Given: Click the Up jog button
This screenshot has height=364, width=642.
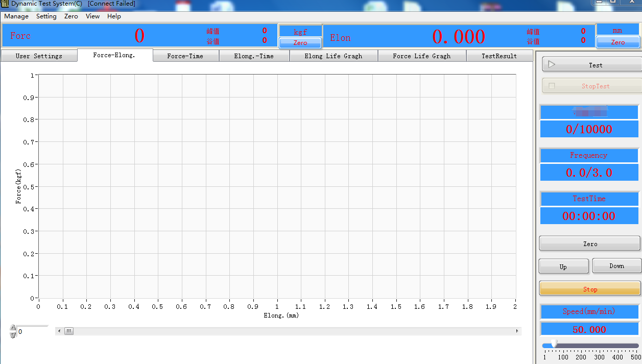Looking at the screenshot, I should coord(563,266).
